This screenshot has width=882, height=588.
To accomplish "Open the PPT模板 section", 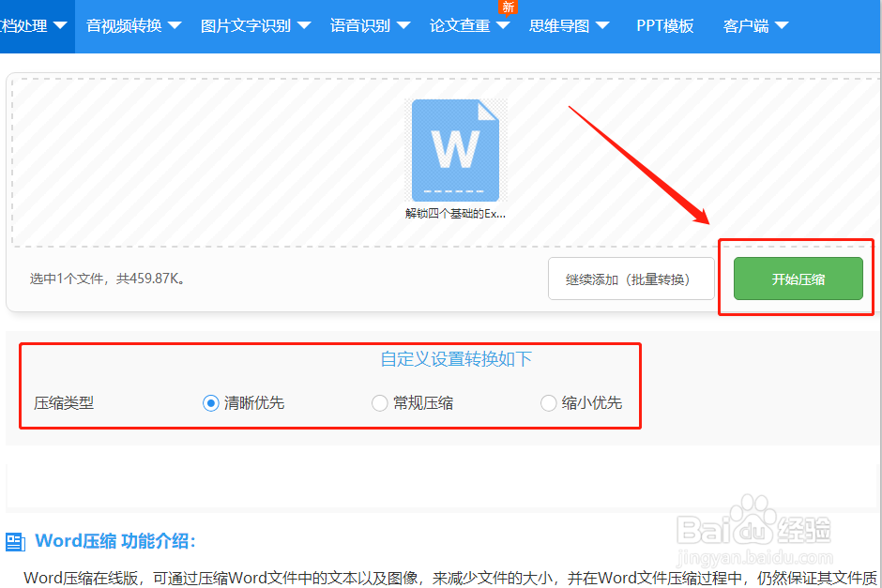I will [664, 26].
